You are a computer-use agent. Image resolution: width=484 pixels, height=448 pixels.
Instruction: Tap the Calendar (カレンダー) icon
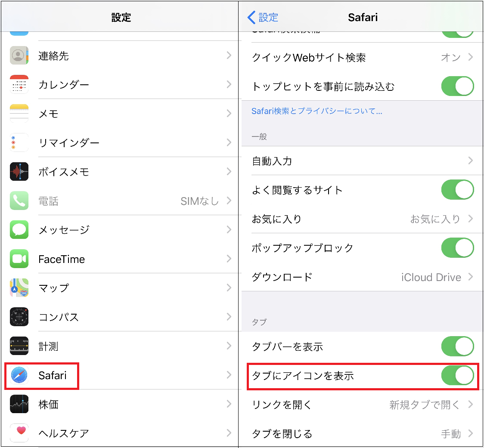coord(19,85)
